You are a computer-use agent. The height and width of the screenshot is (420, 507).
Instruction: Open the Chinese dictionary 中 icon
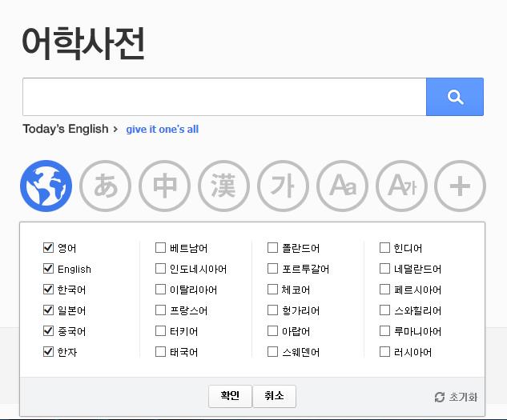point(164,186)
